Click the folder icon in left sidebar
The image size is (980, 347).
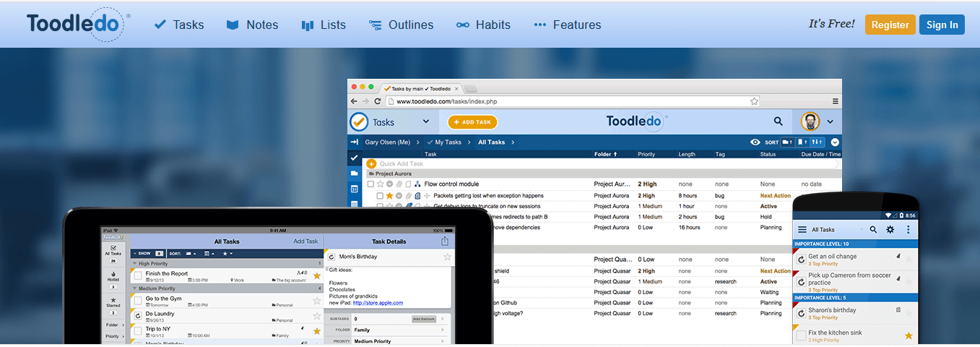pos(354,173)
